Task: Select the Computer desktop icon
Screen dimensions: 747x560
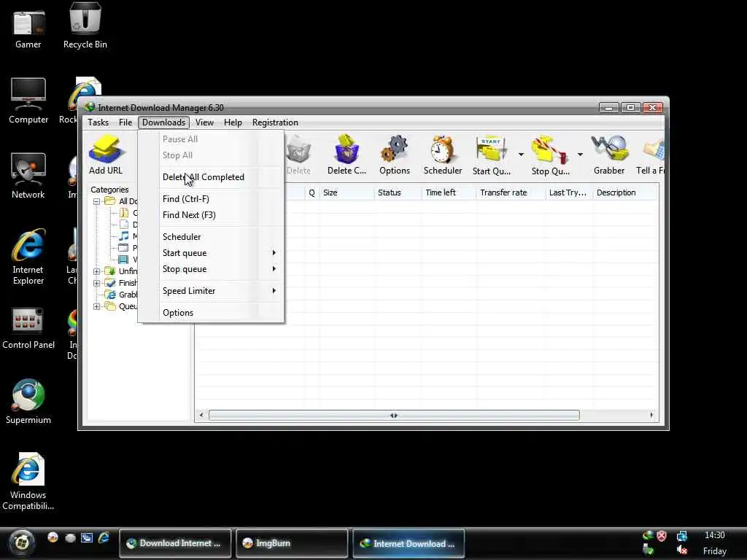Action: pos(28,101)
